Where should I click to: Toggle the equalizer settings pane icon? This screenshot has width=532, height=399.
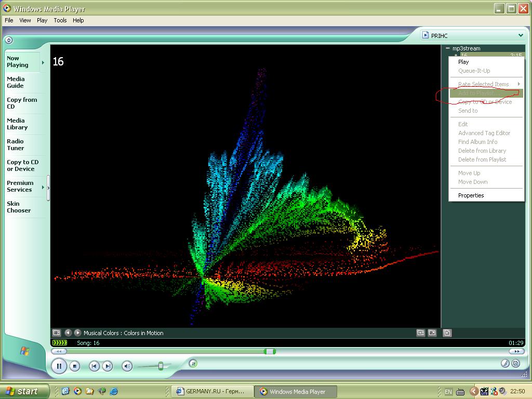421,333
